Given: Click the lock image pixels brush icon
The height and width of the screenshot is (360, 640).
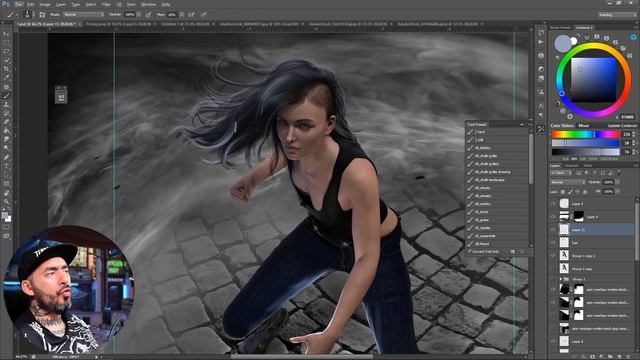Looking at the screenshot, I should tap(570, 191).
